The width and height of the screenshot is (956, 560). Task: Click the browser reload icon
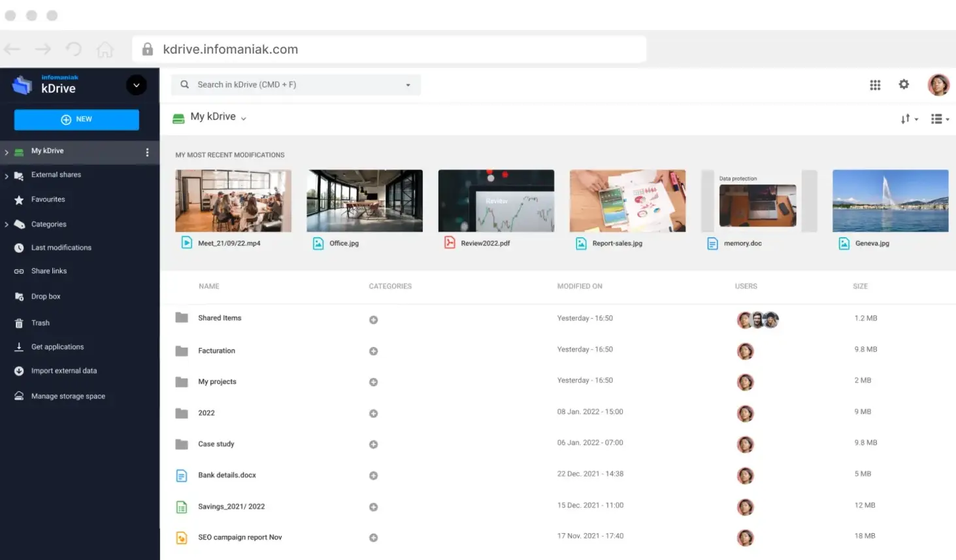(74, 50)
